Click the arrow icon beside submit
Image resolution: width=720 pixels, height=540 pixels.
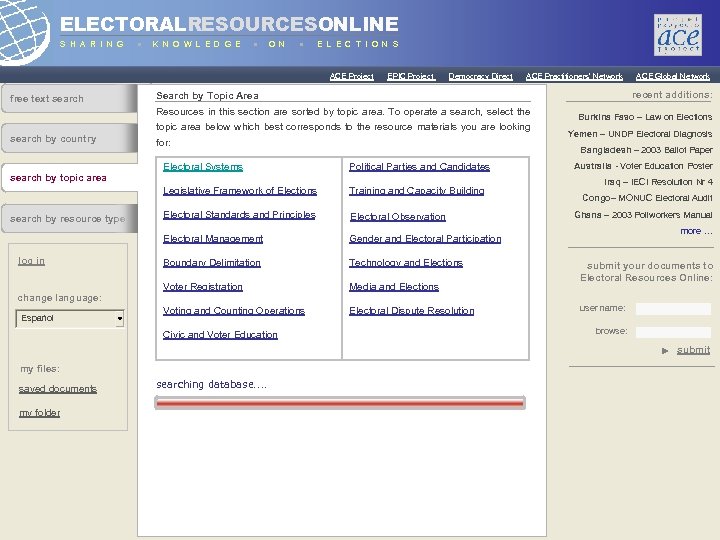tap(665, 351)
